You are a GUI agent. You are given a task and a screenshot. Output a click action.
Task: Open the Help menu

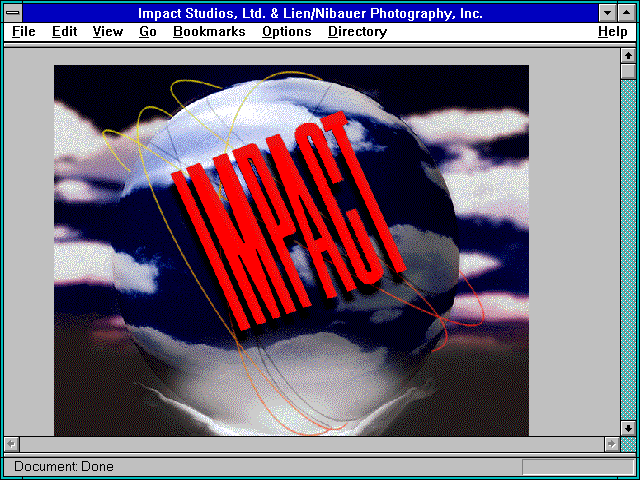613,32
